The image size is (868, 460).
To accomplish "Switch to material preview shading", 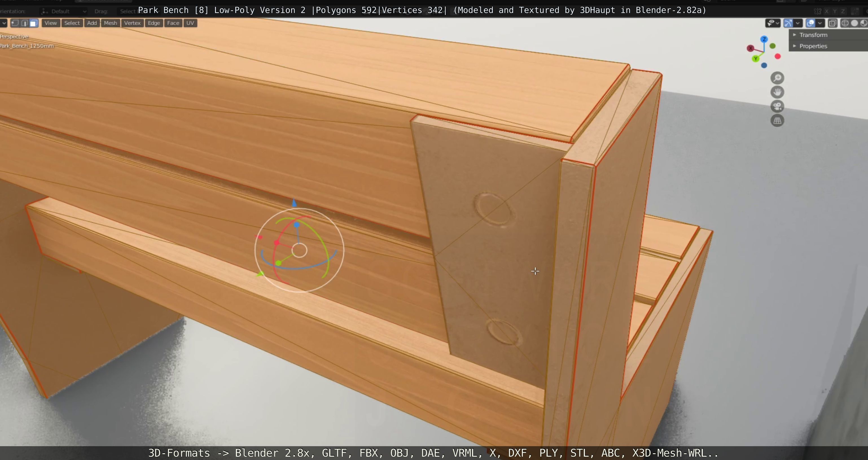I will coord(863,23).
